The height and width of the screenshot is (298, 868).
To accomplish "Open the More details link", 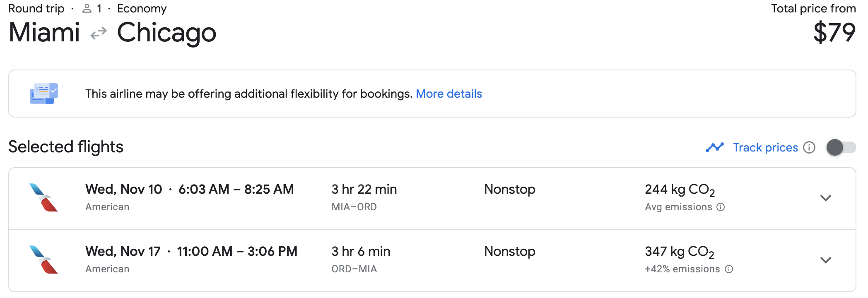I will [x=449, y=94].
